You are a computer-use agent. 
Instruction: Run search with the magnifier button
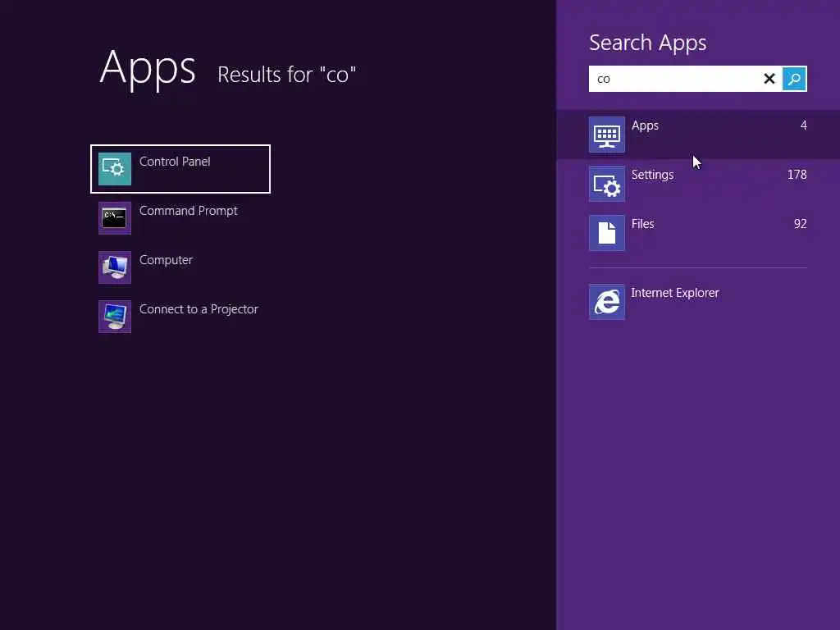794,79
